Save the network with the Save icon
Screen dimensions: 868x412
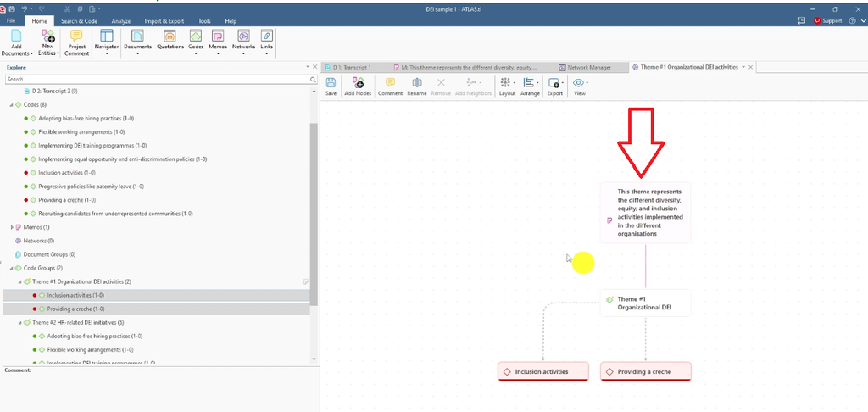(331, 82)
